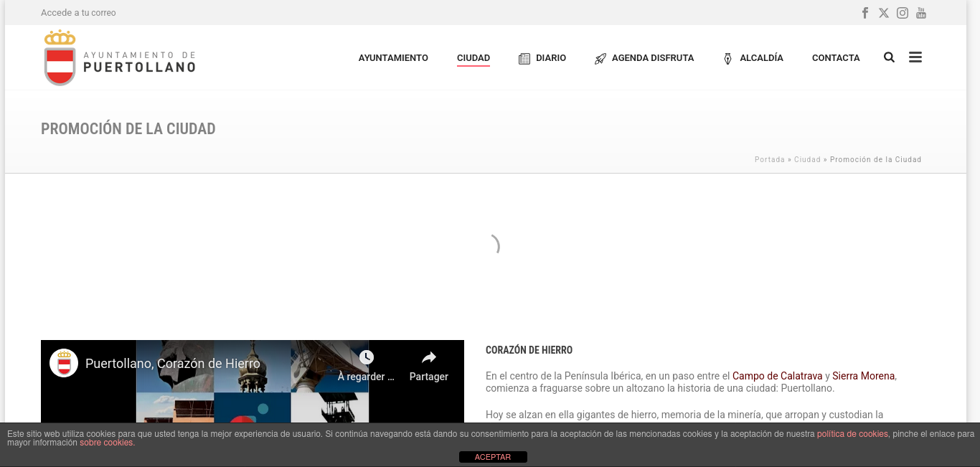Open the sobre cookies link
Screen dimensions: 980x467
point(107,443)
